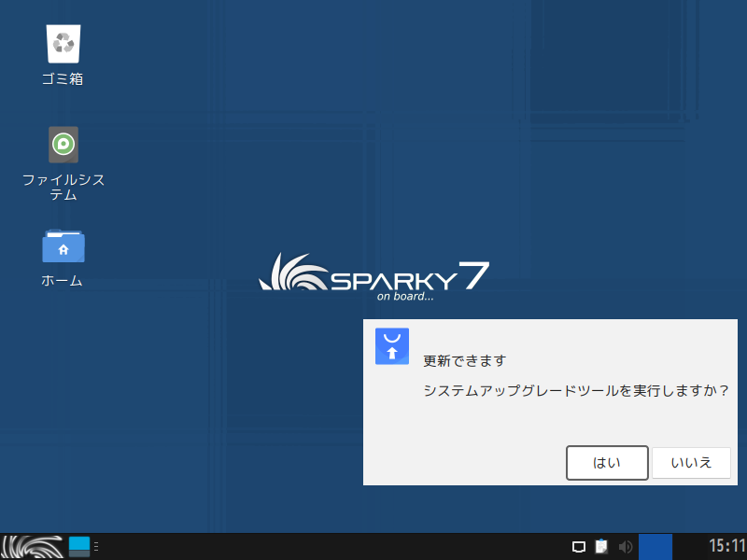This screenshot has width=747, height=560.
Task: Click the show desktop icon in taskbar
Action: 79,547
